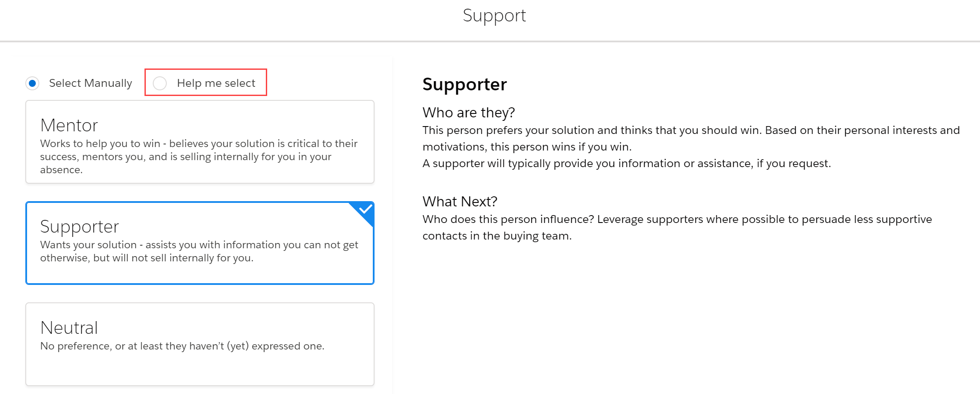Image resolution: width=980 pixels, height=394 pixels.
Task: Click paragraph starting This person prefers
Action: click(x=691, y=138)
